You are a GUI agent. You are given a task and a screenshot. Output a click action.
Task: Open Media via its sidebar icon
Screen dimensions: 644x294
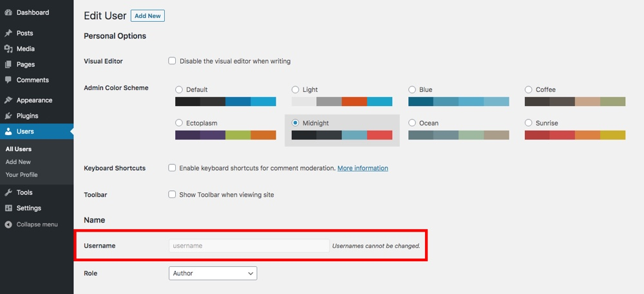coord(8,49)
